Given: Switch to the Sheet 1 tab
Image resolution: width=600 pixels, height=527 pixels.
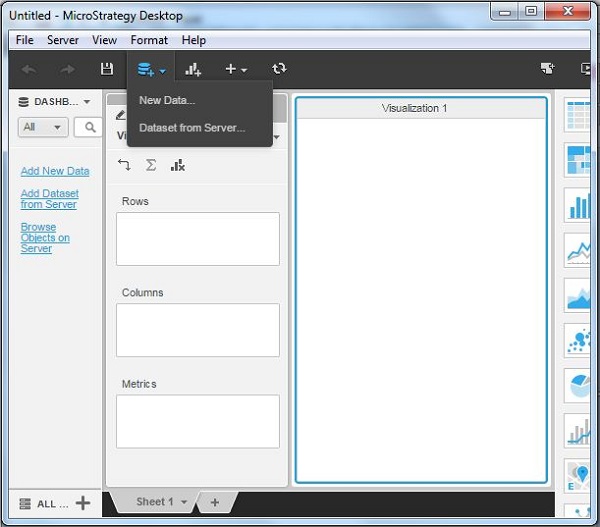Looking at the screenshot, I should point(155,501).
